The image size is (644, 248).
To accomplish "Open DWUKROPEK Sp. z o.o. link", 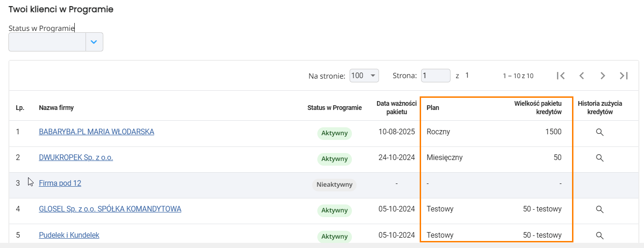I will (x=76, y=158).
